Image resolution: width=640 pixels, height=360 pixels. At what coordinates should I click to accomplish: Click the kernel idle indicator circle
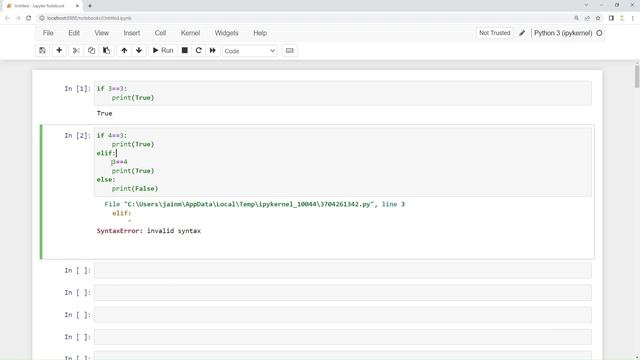point(599,33)
